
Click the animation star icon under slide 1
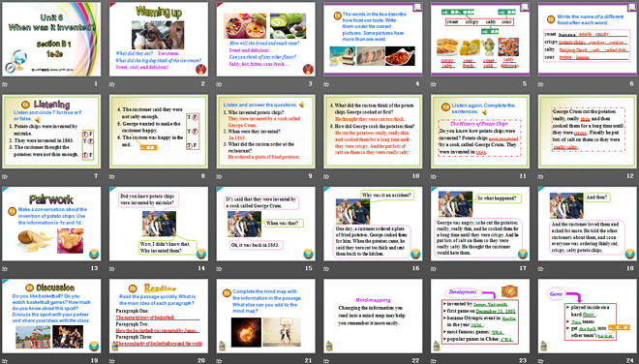5,84
